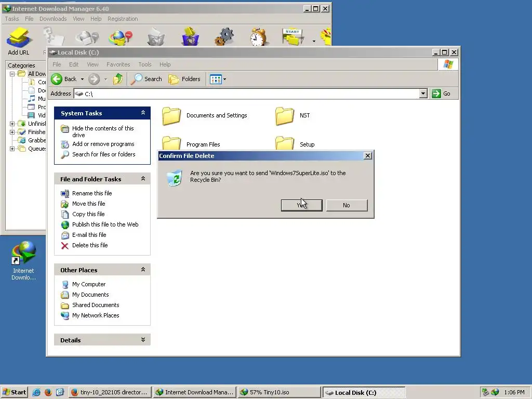Expand the Finished category in IDM tree
Screen dimensions: 532x399
tap(12, 132)
